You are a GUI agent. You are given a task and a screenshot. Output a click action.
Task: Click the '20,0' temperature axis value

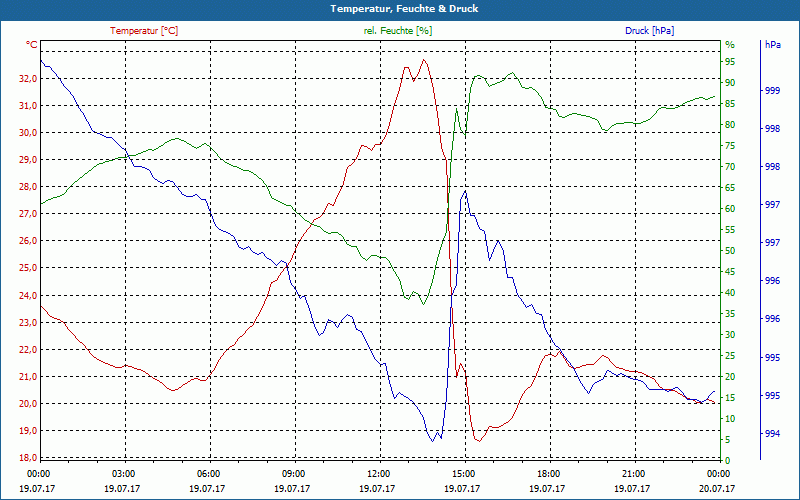coord(29,404)
